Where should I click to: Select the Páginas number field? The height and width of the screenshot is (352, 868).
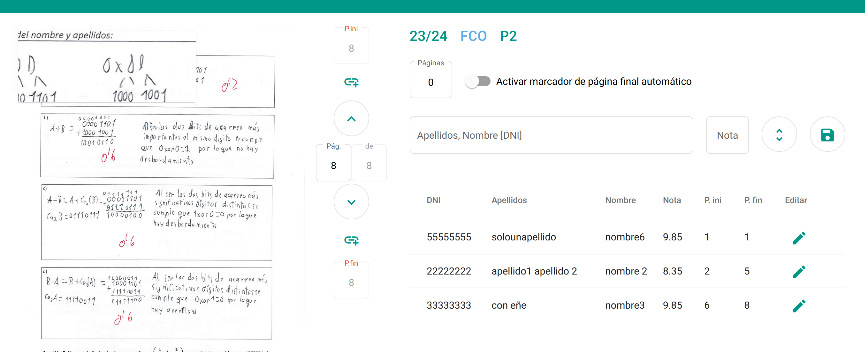click(430, 82)
